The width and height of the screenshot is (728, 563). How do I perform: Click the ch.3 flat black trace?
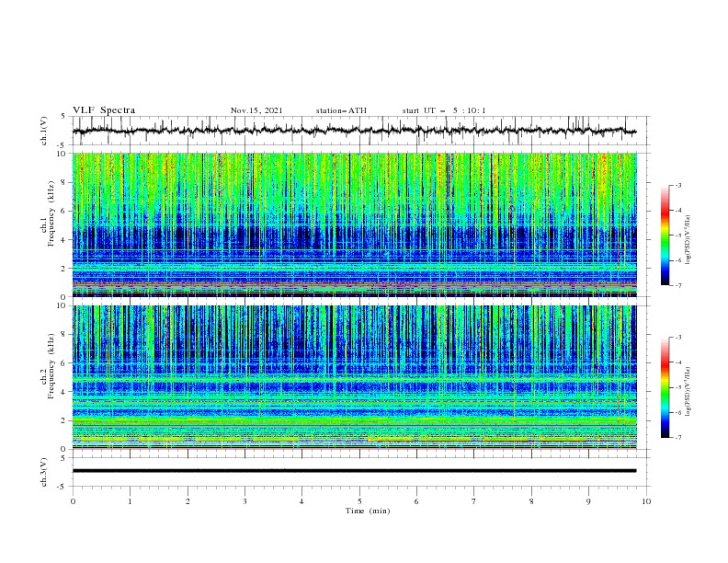point(354,471)
